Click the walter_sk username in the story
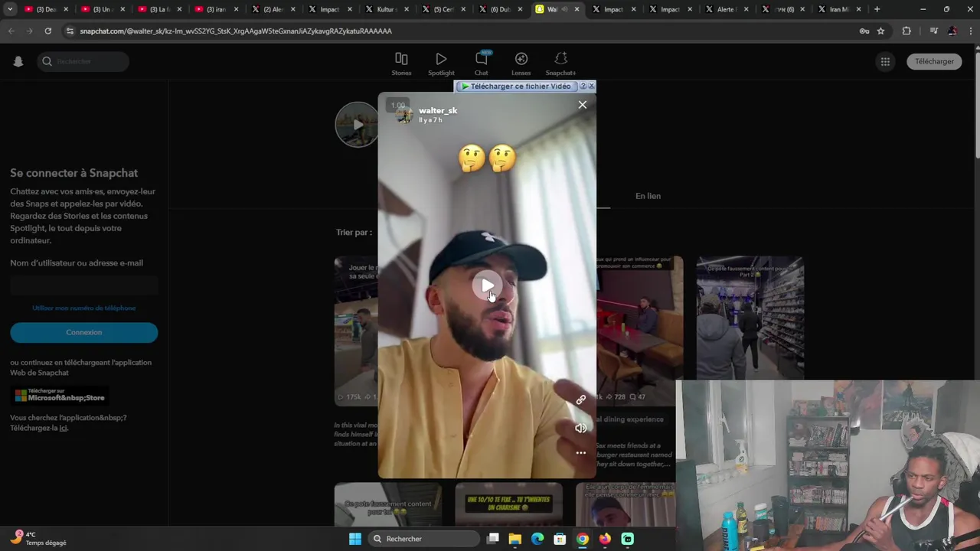The height and width of the screenshot is (551, 980). click(438, 110)
